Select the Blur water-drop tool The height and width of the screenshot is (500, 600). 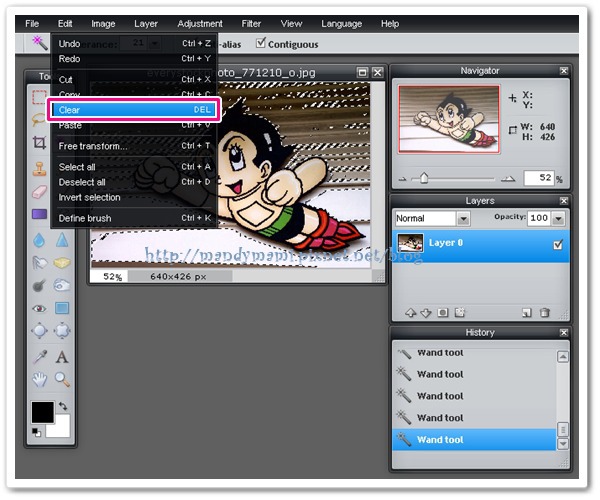coord(39,240)
